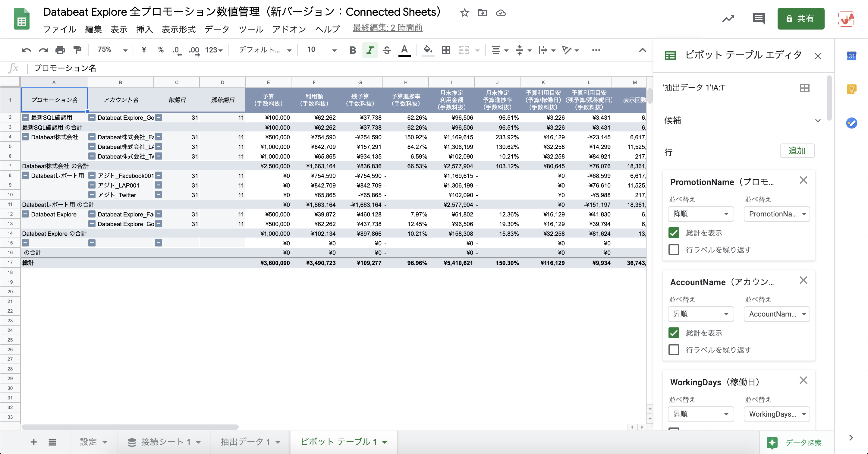Screen dimensions: 868x454
Task: Star this spreadsheet
Action: [x=464, y=13]
